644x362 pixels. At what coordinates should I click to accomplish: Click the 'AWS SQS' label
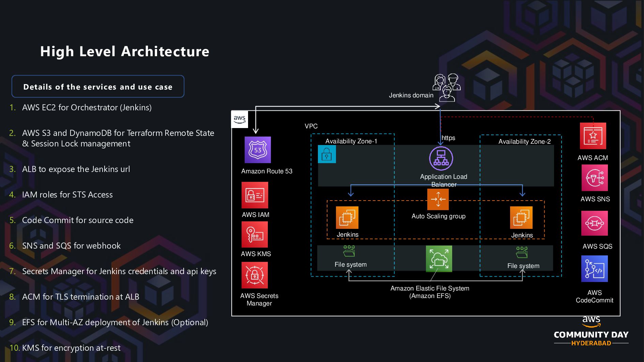[597, 247]
